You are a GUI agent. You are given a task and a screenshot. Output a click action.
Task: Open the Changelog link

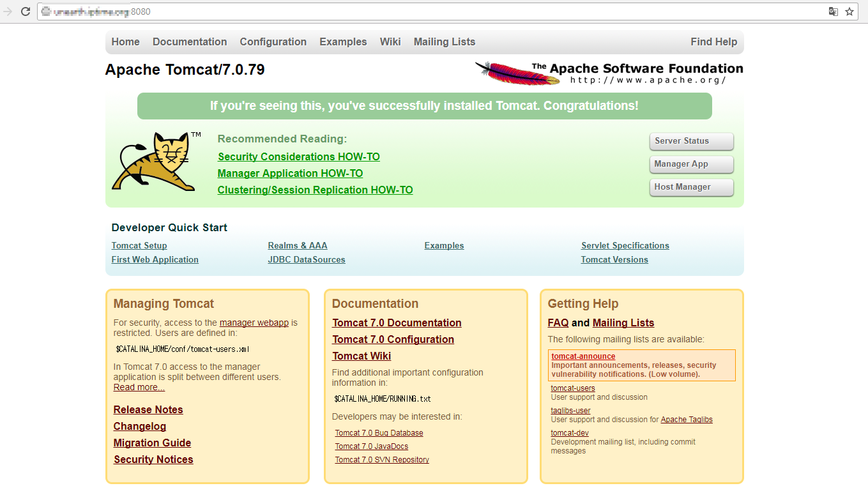pyautogui.click(x=140, y=427)
